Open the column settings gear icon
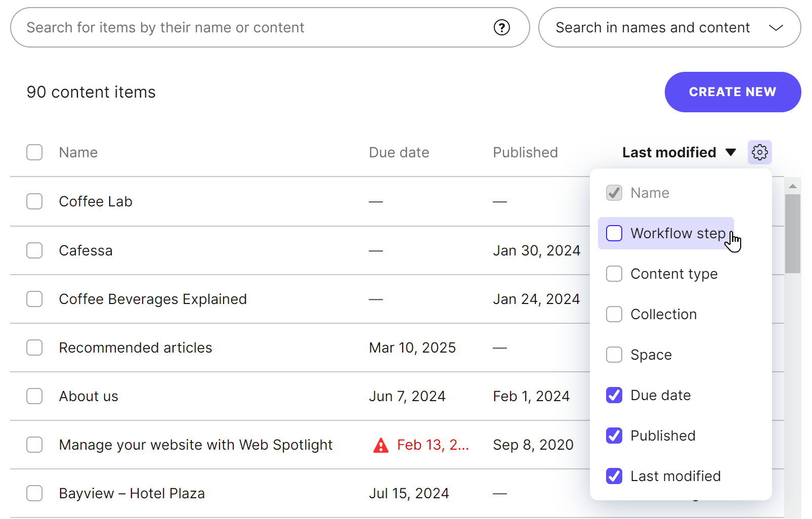Screen dimensions: 812x519 tap(759, 152)
